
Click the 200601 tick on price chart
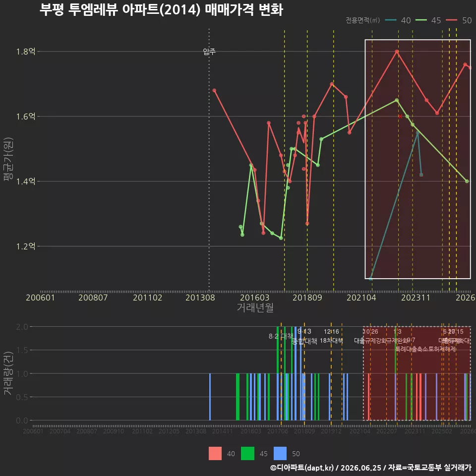[40, 297]
